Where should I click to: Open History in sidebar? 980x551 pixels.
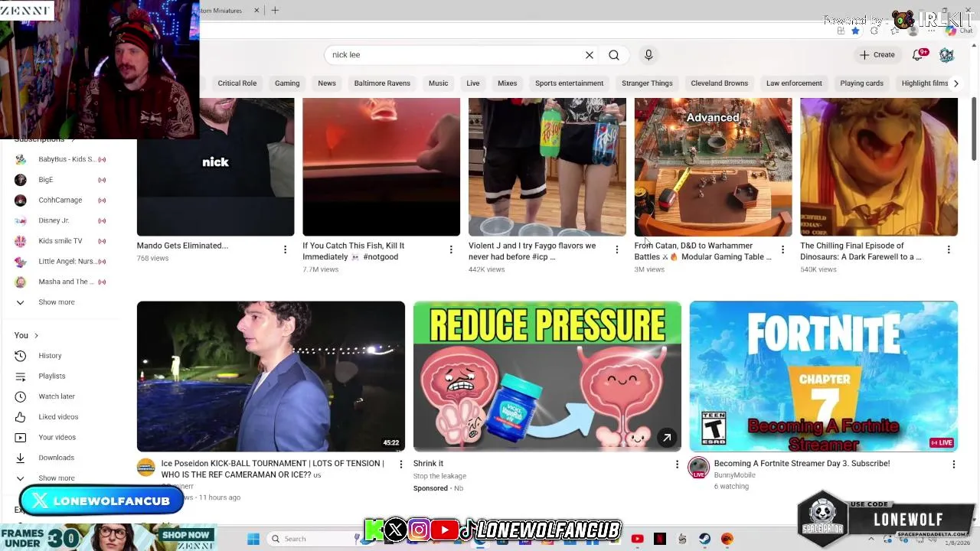pyautogui.click(x=61, y=356)
